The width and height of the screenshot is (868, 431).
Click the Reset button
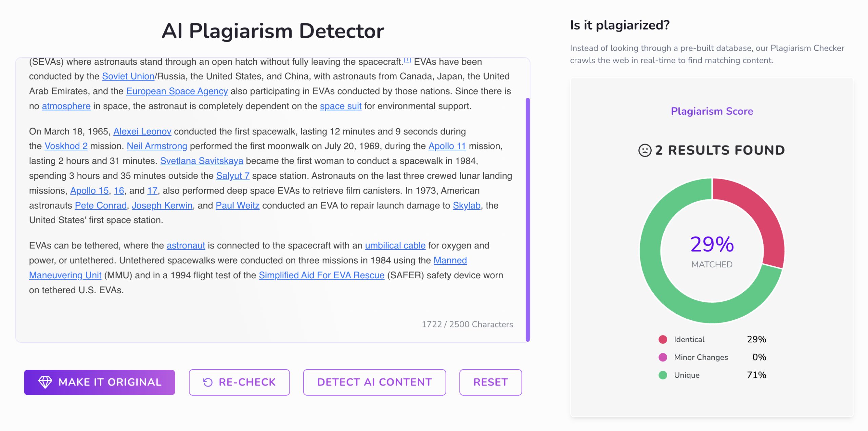point(490,382)
